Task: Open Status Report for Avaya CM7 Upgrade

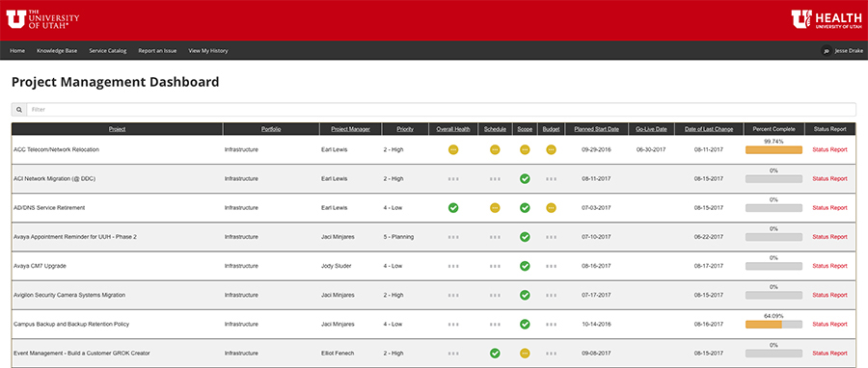Action: coord(829,266)
